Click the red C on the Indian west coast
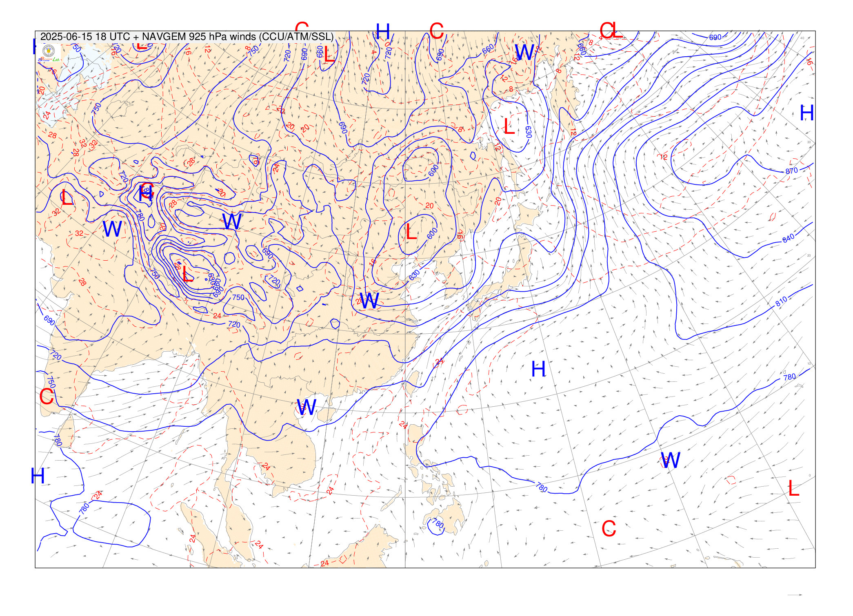This screenshot has height=616, width=853. tap(47, 396)
